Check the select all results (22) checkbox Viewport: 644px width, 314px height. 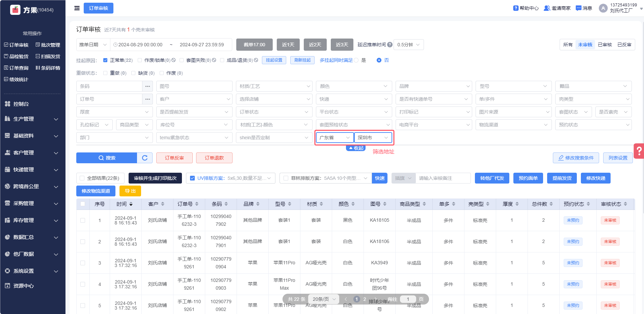pos(82,178)
